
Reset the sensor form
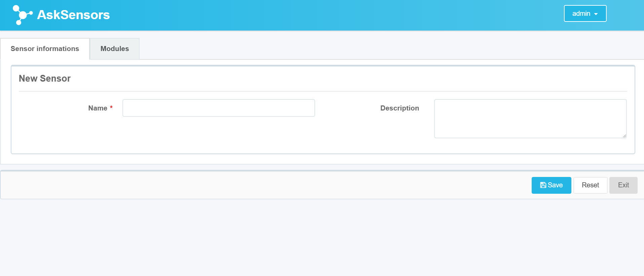coord(590,185)
